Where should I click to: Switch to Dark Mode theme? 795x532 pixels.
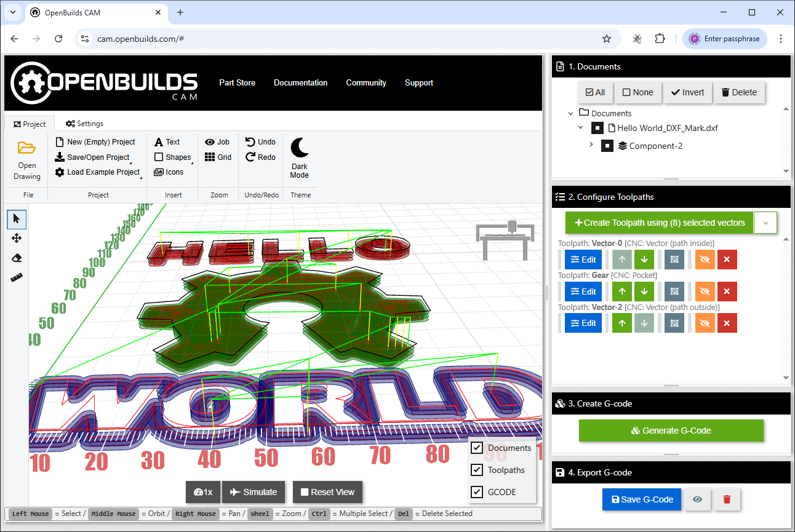pos(300,158)
